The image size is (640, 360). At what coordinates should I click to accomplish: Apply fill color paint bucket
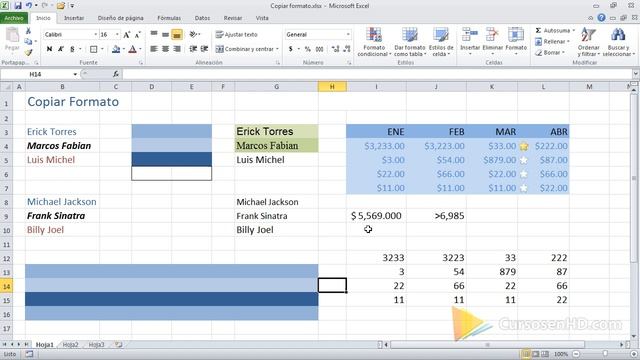(x=116, y=49)
